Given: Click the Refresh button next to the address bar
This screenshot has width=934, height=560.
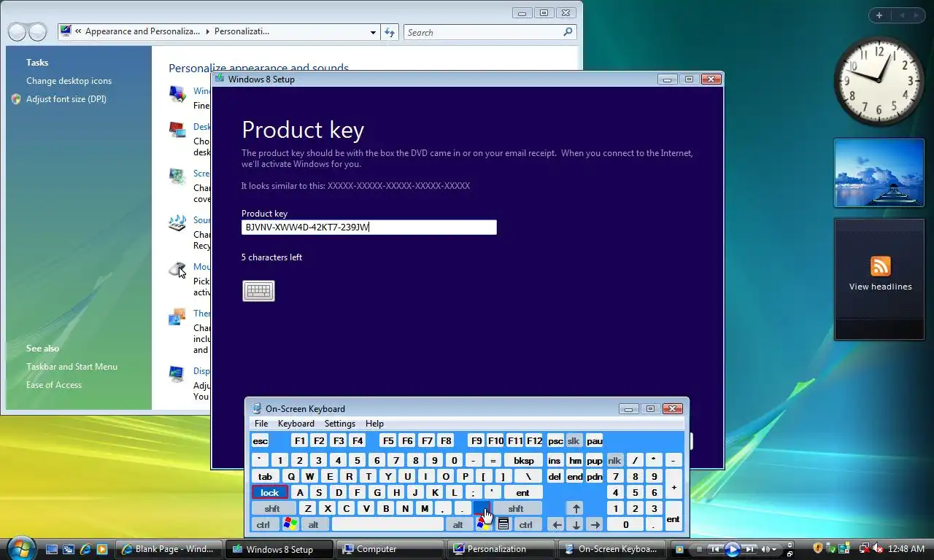Looking at the screenshot, I should [x=390, y=32].
